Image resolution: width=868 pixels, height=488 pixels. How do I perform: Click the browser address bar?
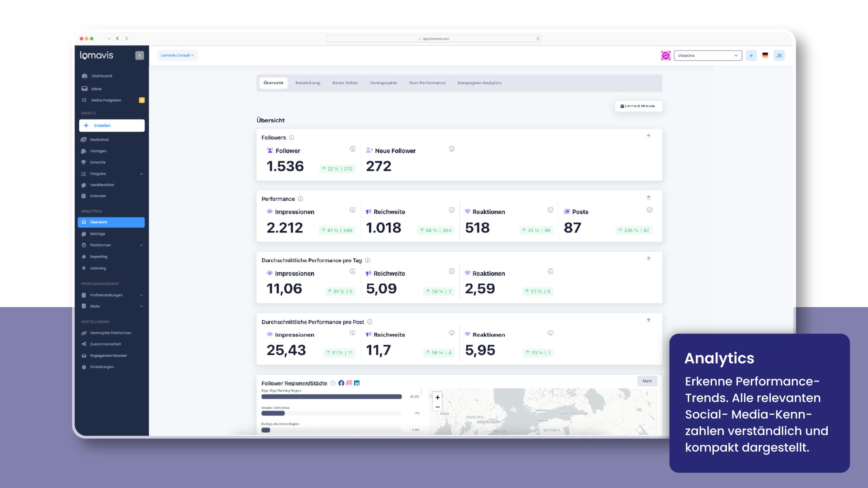[434, 39]
